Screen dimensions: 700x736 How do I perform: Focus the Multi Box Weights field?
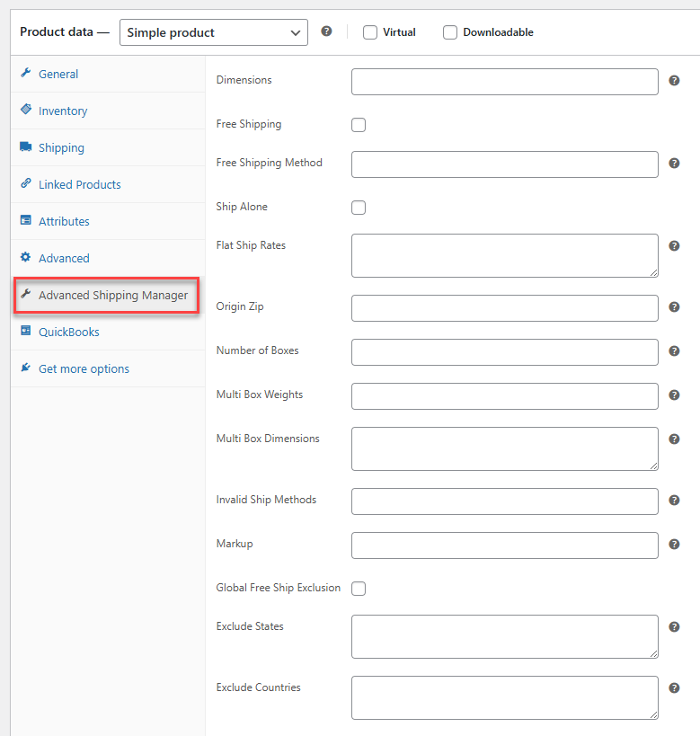[x=505, y=396]
